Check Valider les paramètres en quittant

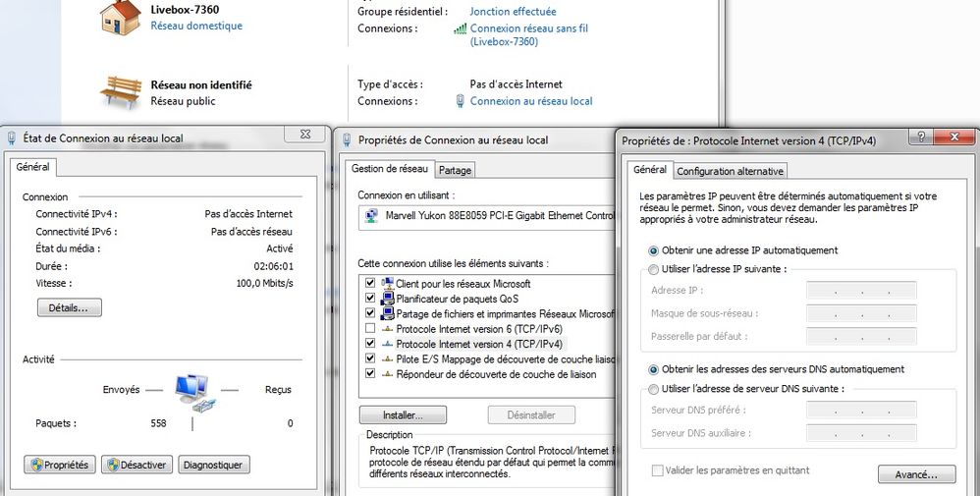657,470
